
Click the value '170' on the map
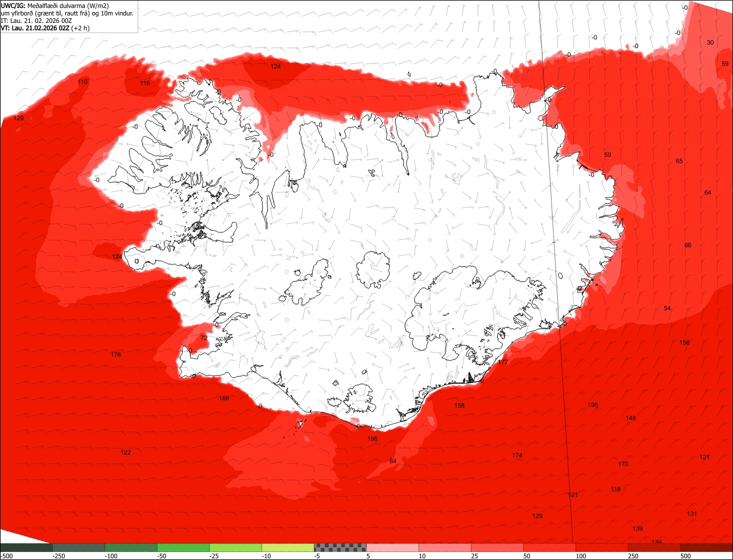click(623, 464)
